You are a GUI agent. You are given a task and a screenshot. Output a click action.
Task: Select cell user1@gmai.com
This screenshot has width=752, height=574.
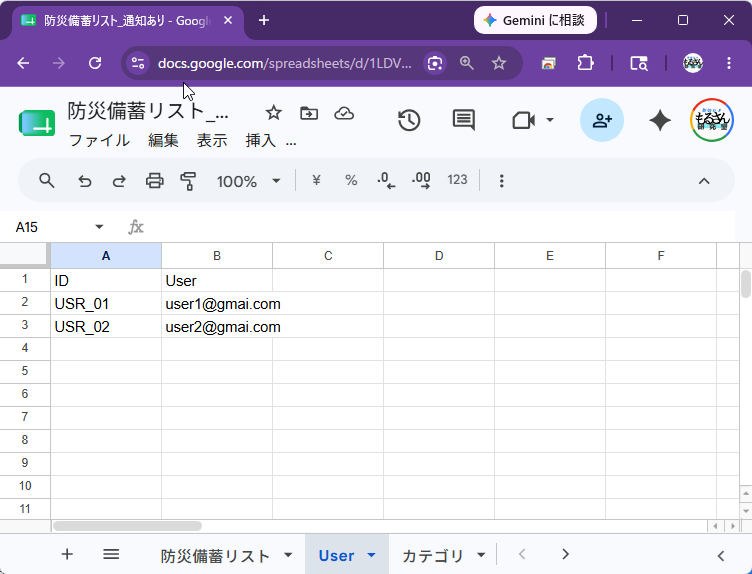[x=217, y=304]
